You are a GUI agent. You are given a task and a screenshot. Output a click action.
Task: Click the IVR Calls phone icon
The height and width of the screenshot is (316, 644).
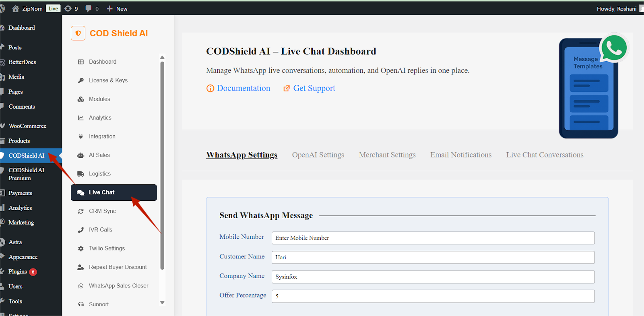[x=81, y=230]
